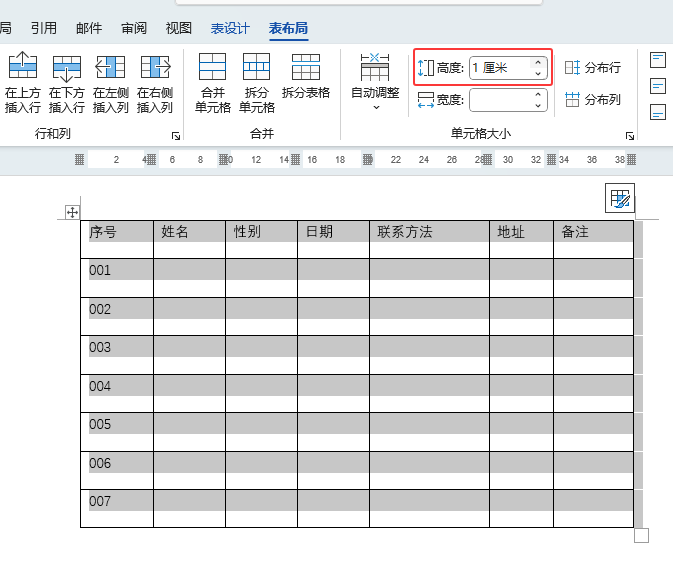Align cell text to bottom left
The image size is (673, 574).
658,112
